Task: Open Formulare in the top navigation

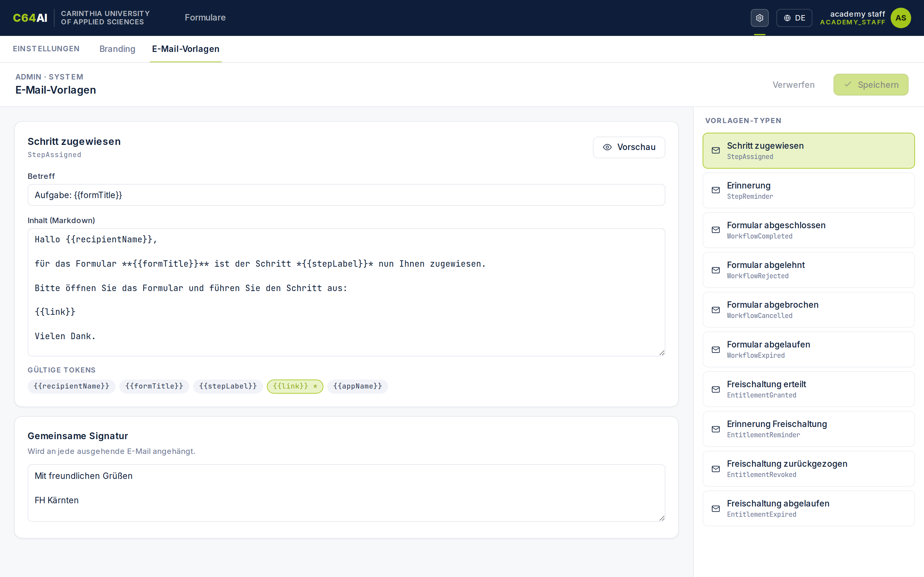Action: click(205, 18)
